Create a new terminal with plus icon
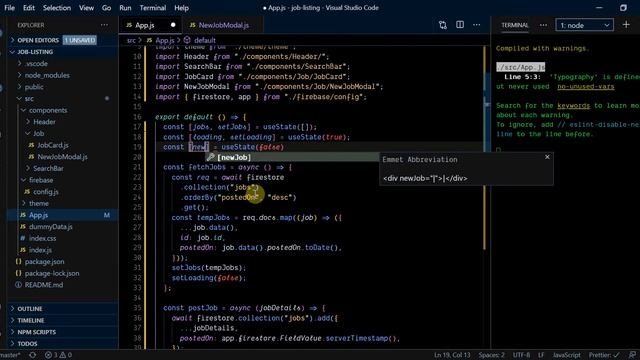640x360 pixels. click(626, 25)
